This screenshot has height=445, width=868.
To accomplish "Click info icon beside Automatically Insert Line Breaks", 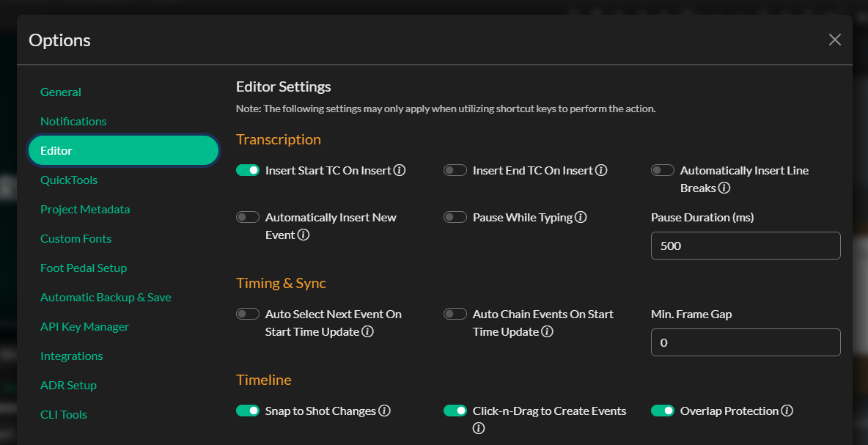I will (724, 188).
